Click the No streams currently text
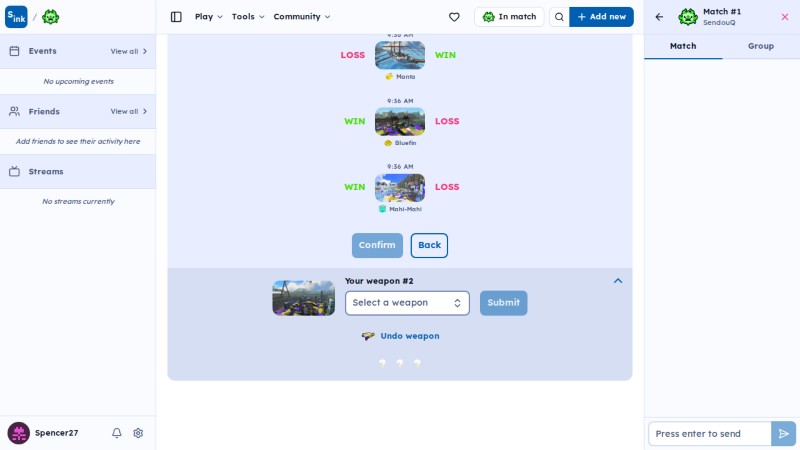Screen dimensions: 800x450 coord(79,202)
